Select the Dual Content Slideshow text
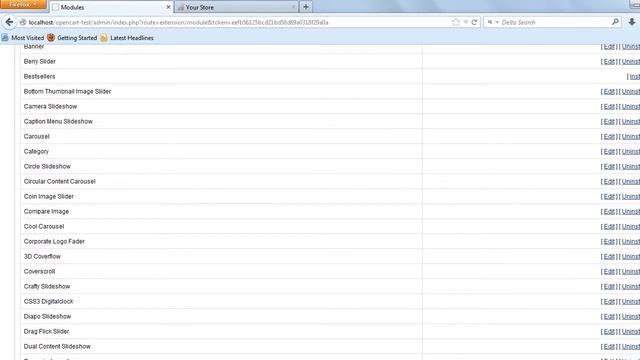The height and width of the screenshot is (360, 640). click(57, 347)
